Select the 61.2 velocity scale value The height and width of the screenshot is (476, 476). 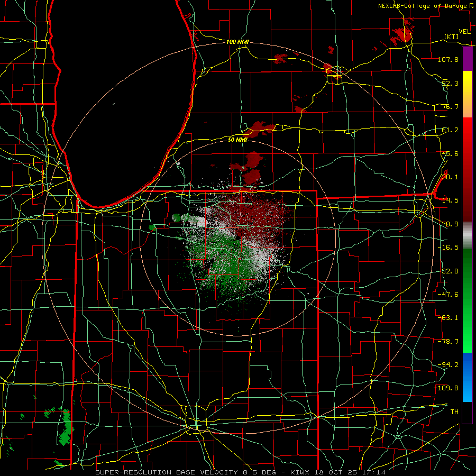tap(450, 130)
